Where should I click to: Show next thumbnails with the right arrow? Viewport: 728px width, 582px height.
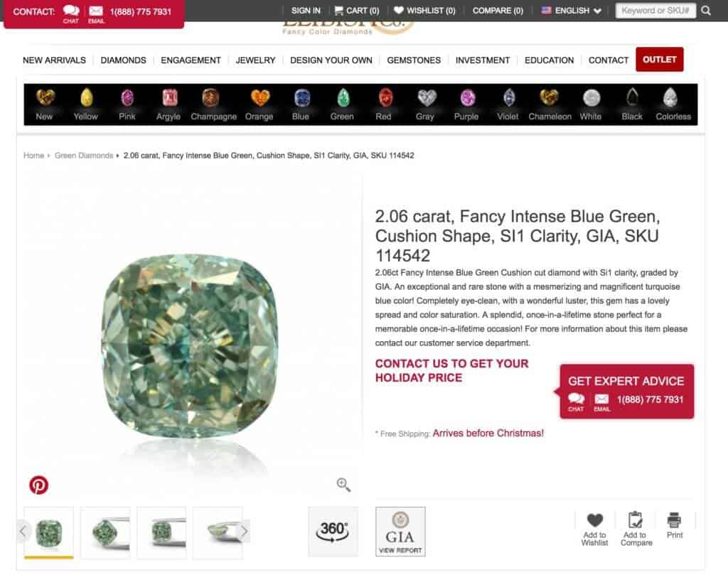245,532
